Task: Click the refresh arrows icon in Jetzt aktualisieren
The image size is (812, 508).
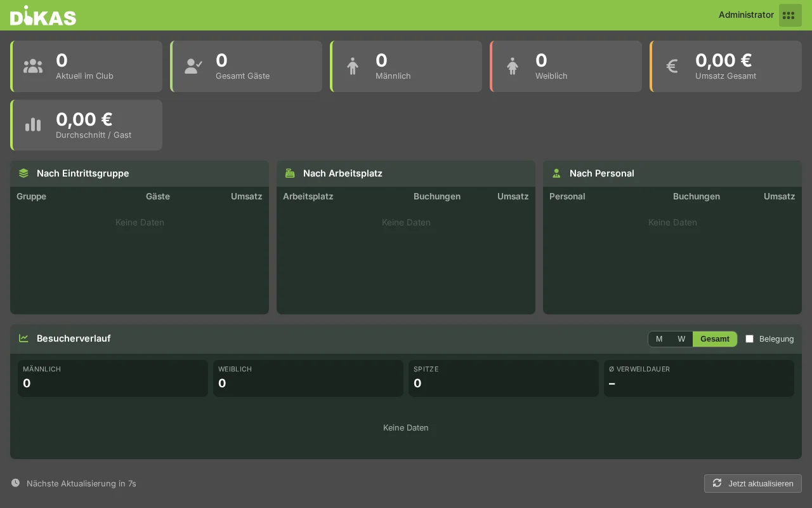Action: (x=717, y=483)
